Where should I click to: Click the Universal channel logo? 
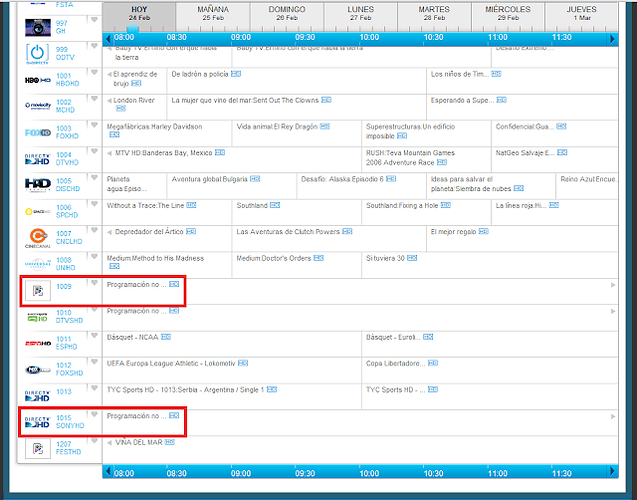click(x=37, y=263)
